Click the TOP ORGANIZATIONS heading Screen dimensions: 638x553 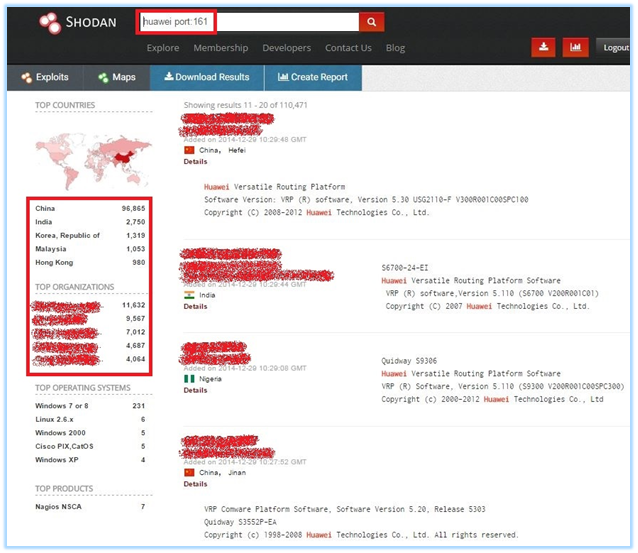74,287
